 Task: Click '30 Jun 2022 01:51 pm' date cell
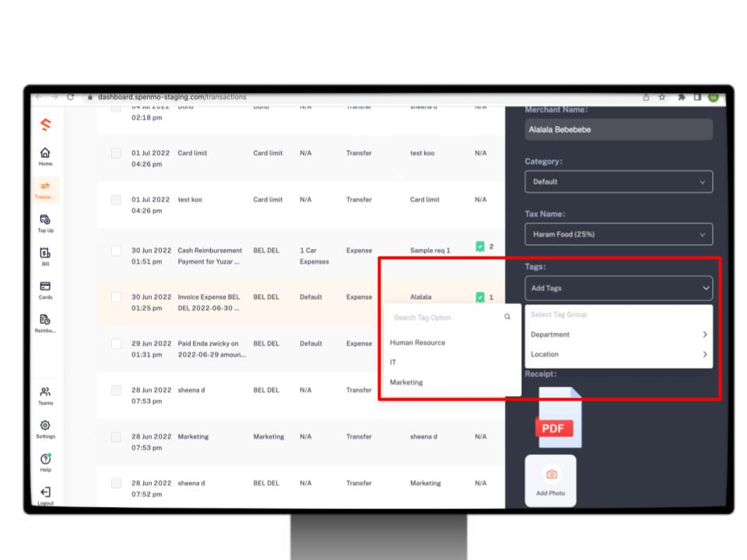(x=152, y=256)
